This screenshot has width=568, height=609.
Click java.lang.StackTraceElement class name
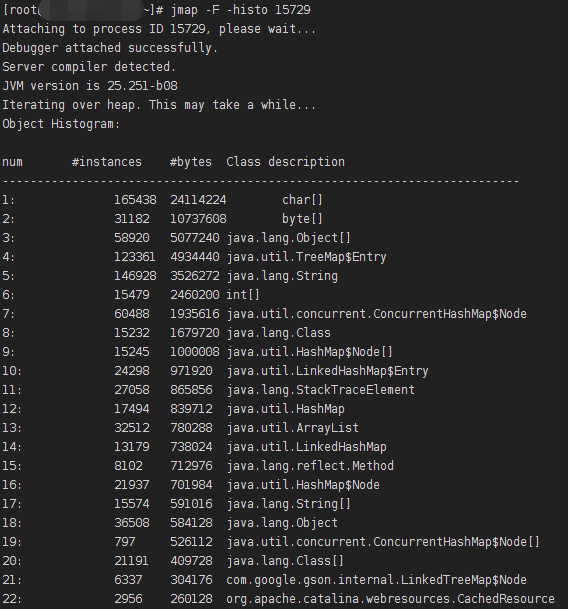pos(321,390)
